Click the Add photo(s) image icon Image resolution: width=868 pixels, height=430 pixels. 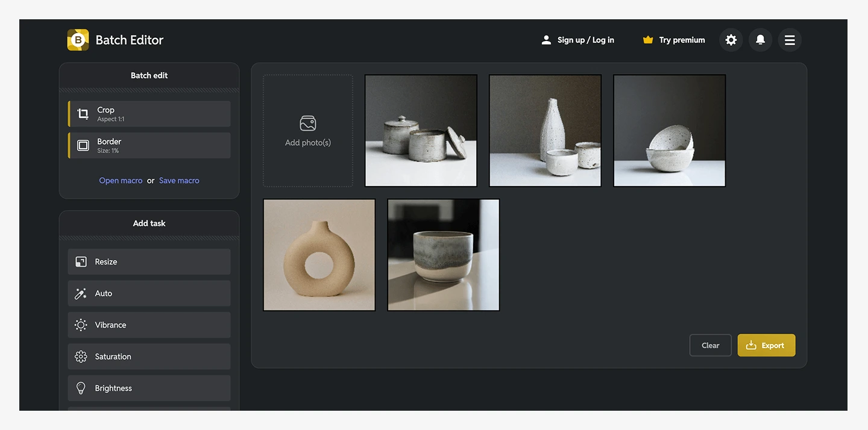point(308,123)
